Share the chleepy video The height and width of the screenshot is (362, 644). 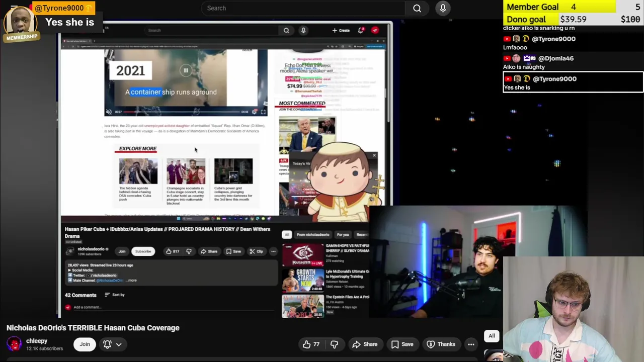pos(365,344)
